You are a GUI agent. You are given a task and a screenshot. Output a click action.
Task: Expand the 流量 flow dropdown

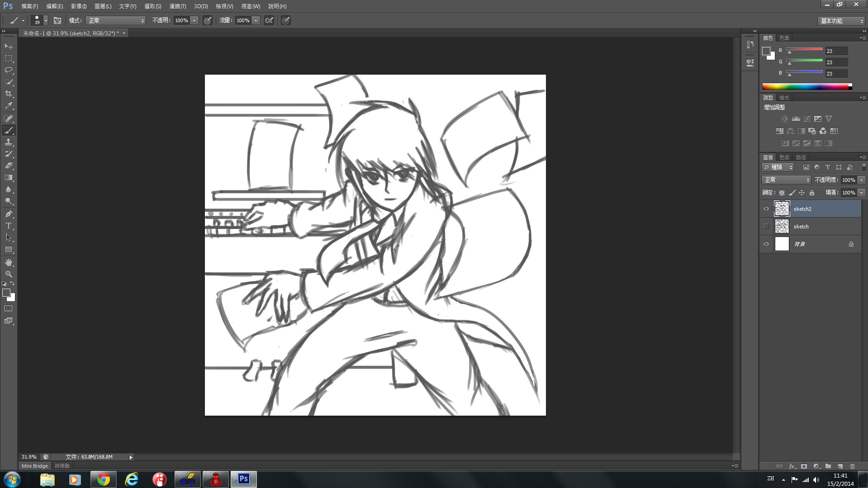click(256, 20)
